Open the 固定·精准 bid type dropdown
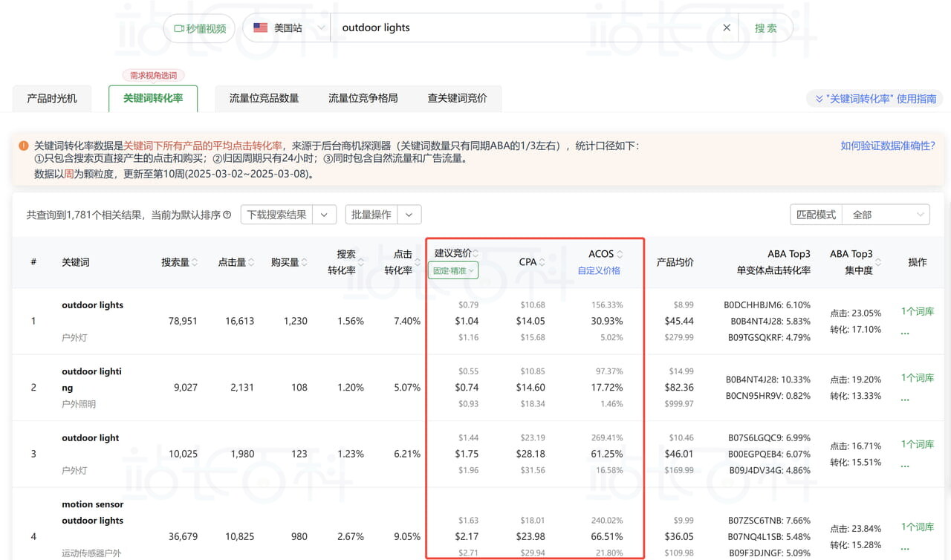 (453, 270)
